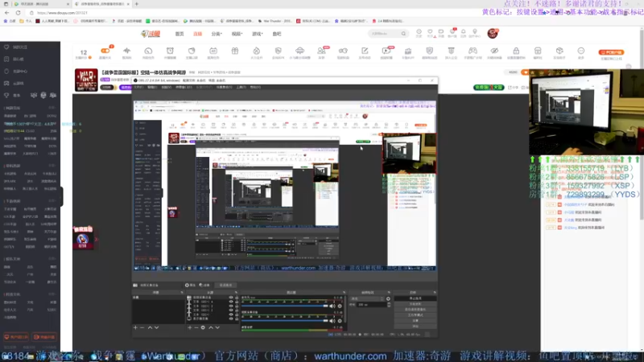Open watch history clock icon in Douyu header

(419, 31)
